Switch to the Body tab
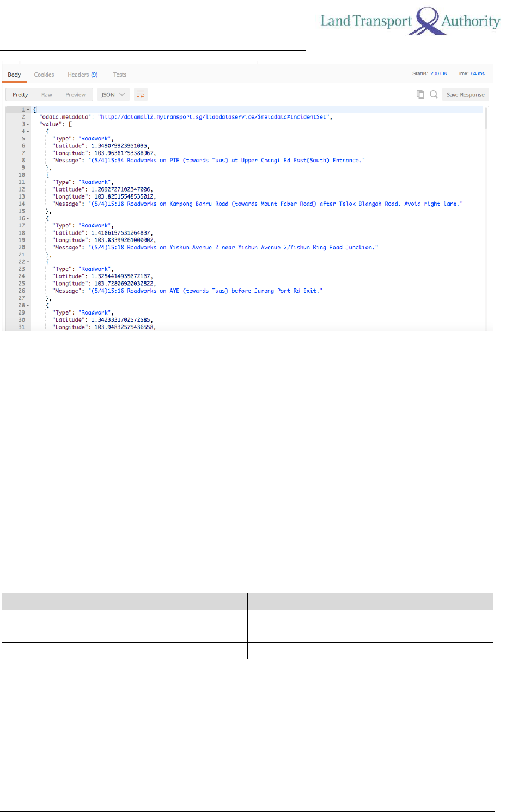This screenshot has width=506, height=812. (x=14, y=75)
